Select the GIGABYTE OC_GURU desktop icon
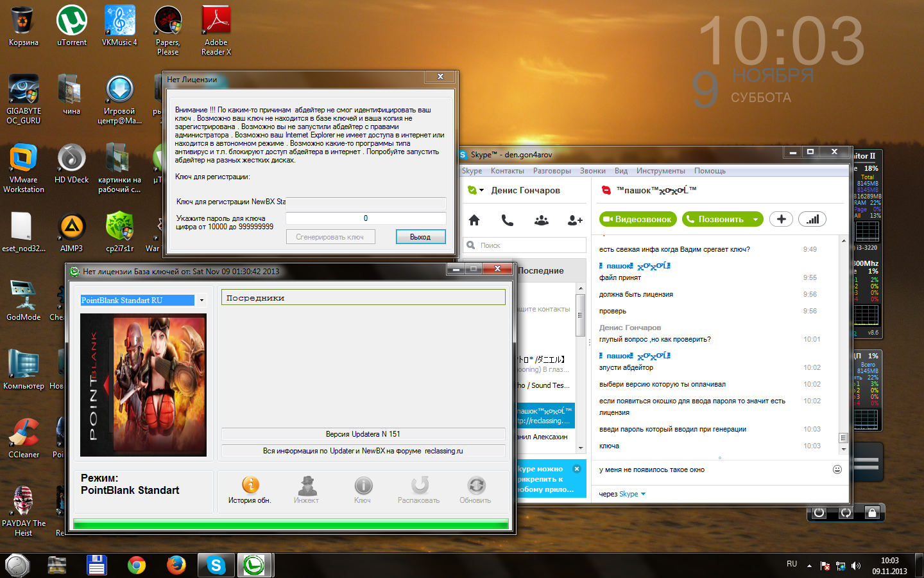 pos(24,99)
